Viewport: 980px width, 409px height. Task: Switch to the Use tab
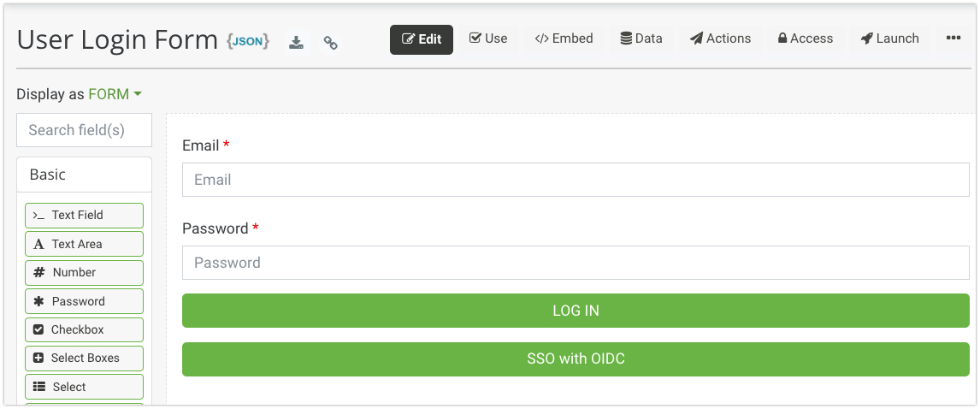(488, 39)
